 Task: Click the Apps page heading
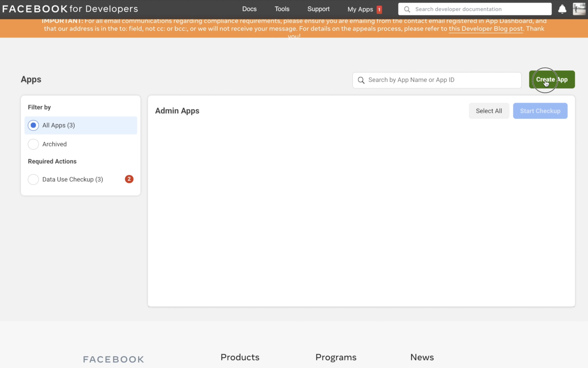click(x=31, y=79)
